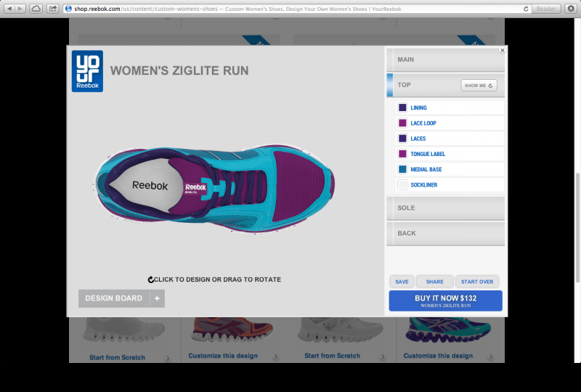The width and height of the screenshot is (581, 392).
Task: Click BUY IT NOW $132 button
Action: pos(445,301)
